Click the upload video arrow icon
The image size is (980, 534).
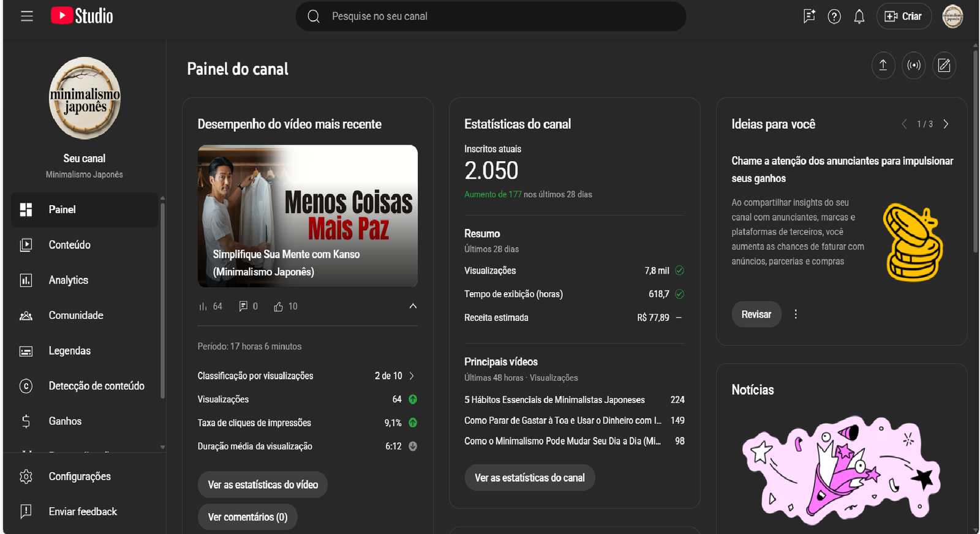pyautogui.click(x=883, y=65)
